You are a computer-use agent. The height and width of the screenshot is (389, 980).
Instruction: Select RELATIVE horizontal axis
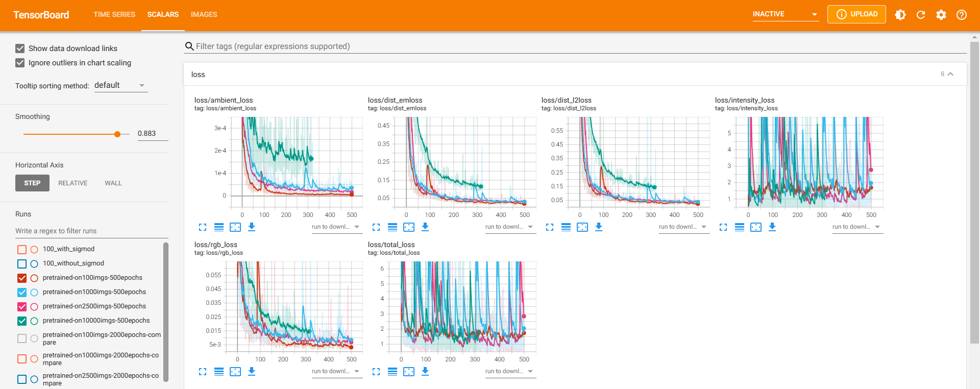73,183
